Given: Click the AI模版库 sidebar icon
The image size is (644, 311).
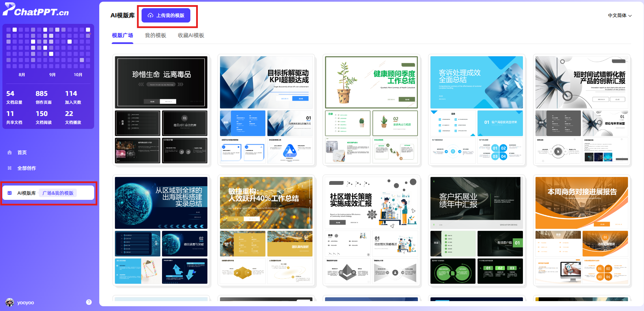Looking at the screenshot, I should click(10, 193).
